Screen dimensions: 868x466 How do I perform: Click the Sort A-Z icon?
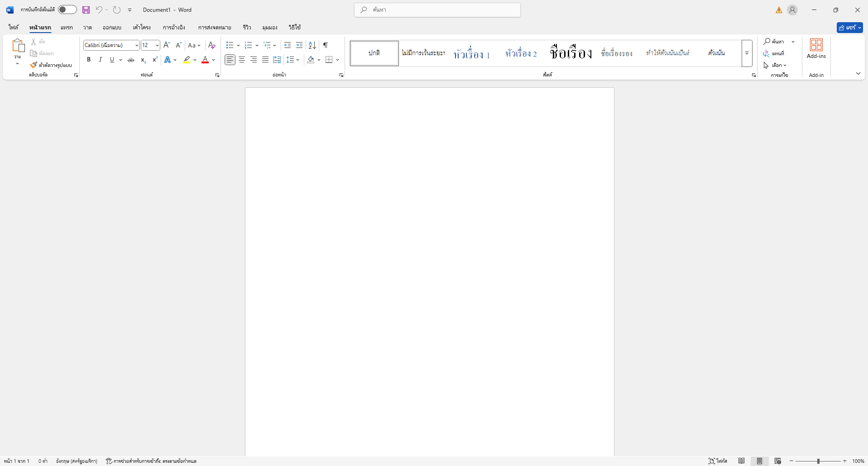[x=312, y=45]
